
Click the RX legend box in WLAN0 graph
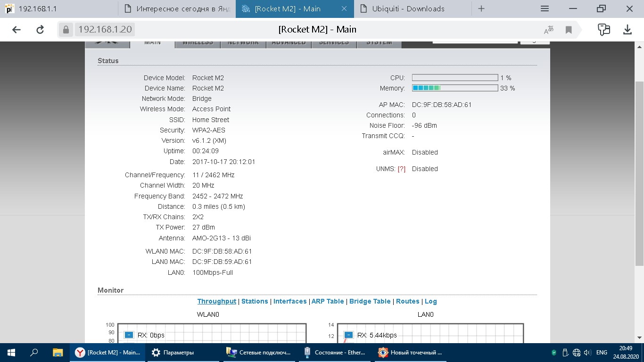[x=129, y=335]
